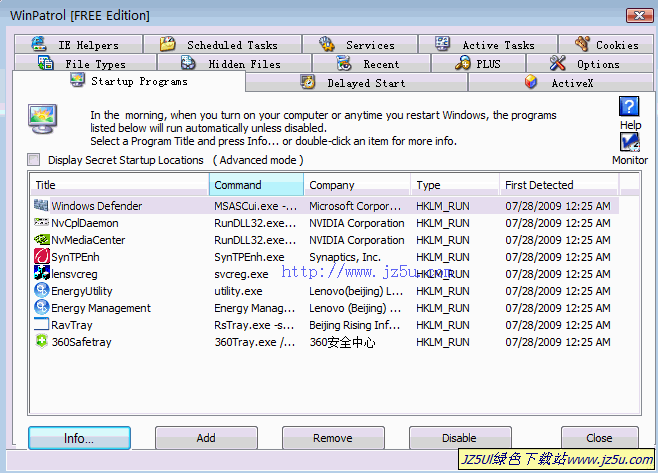Select the Windows Defender entry
The image size is (658, 473).
pos(324,206)
